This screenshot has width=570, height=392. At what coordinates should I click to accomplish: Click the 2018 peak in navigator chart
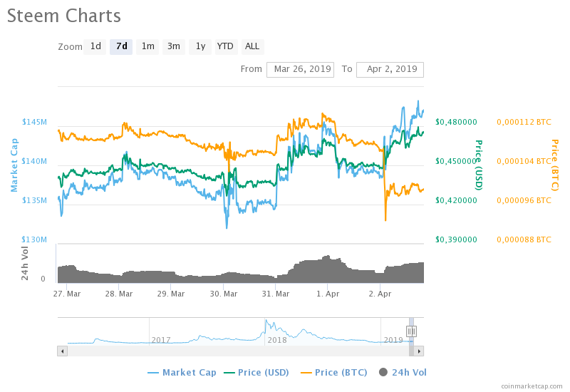pos(266,321)
